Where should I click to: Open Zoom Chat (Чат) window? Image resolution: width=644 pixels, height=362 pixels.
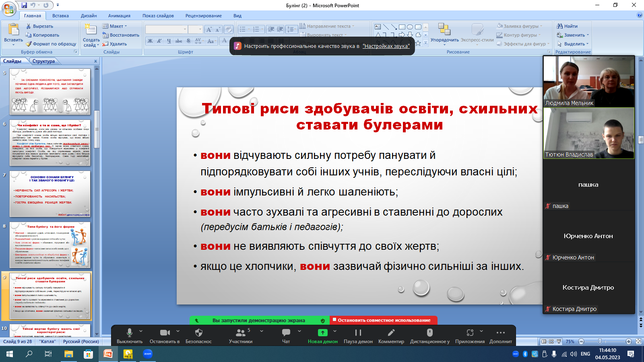point(286,335)
